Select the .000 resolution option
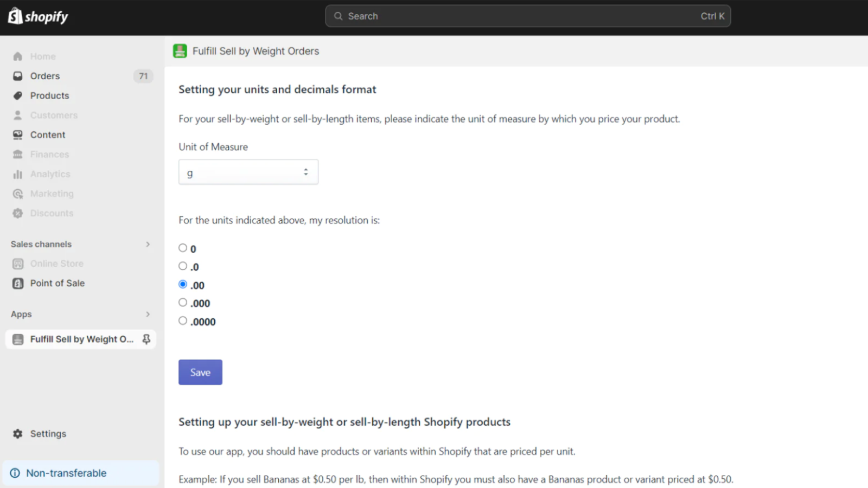The width and height of the screenshot is (868, 488). coord(183,303)
